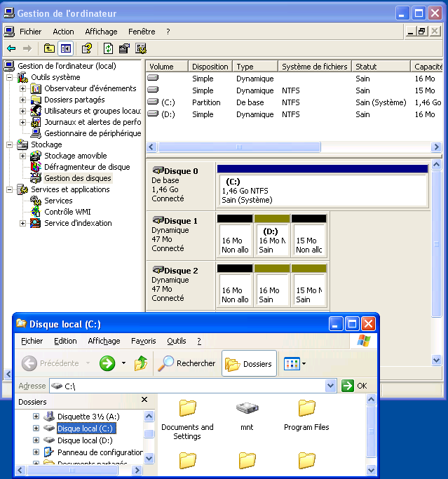Image resolution: width=448 pixels, height=479 pixels.
Task: Click the Services gear icon
Action: click(36, 201)
